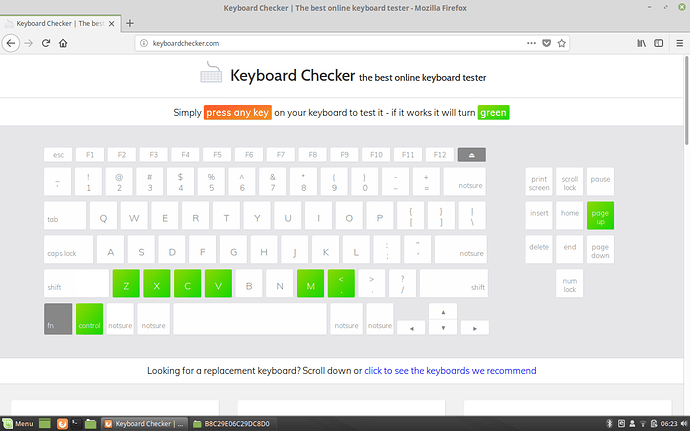The image size is (690, 431).
Task: Click the right shift key
Action: (x=454, y=284)
